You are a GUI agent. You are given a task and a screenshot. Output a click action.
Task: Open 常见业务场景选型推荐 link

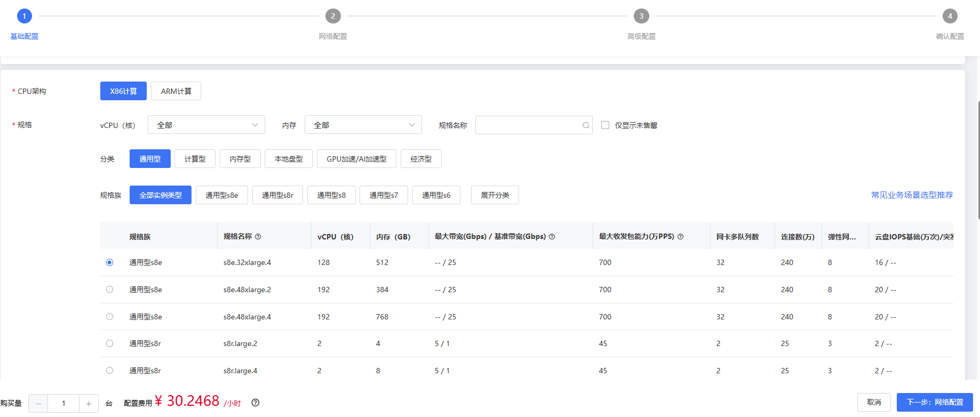[912, 195]
